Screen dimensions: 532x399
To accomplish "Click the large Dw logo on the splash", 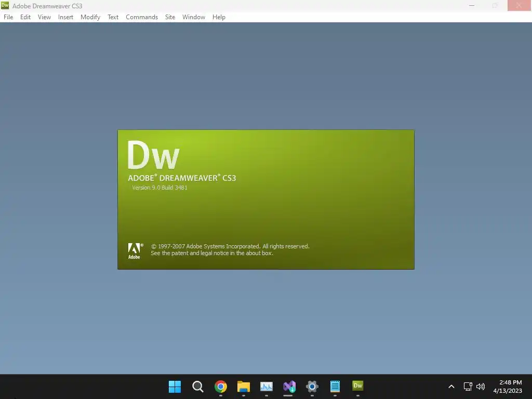I will tap(153, 155).
